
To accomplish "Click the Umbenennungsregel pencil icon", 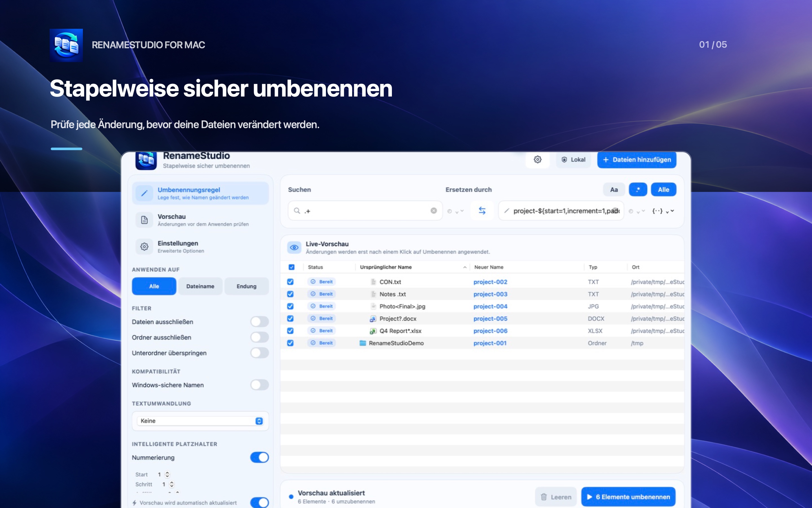I will click(x=144, y=193).
